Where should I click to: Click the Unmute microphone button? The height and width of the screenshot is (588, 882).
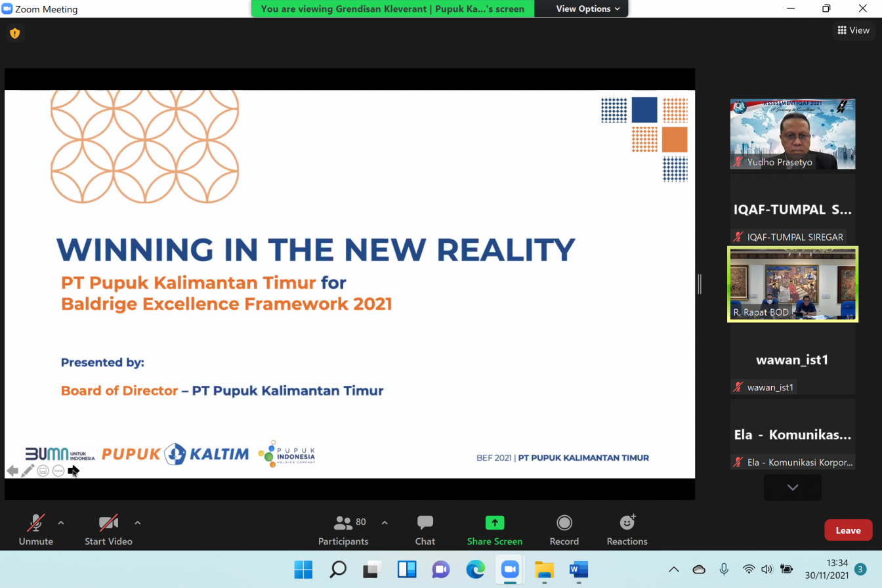click(x=35, y=530)
